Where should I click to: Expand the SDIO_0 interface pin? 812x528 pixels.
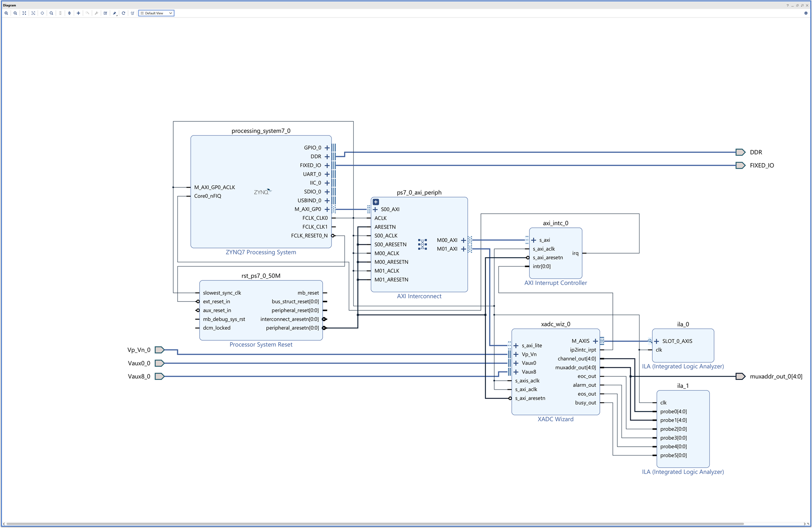point(327,192)
